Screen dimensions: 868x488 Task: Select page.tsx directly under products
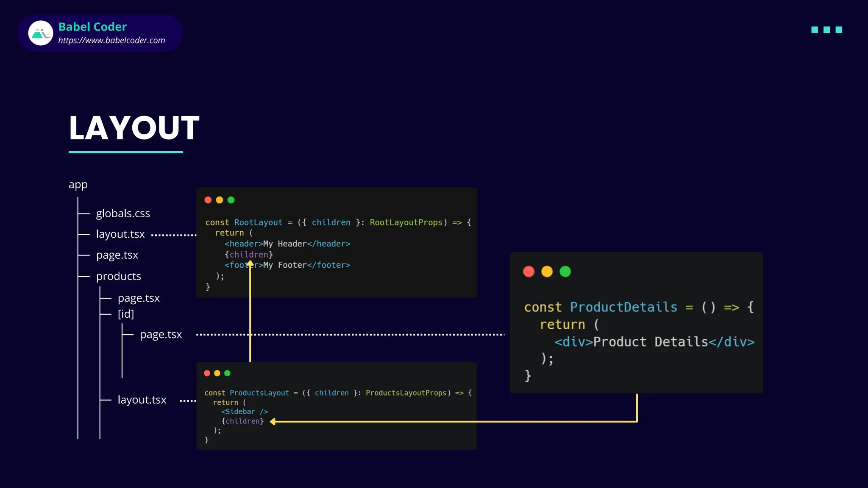139,298
